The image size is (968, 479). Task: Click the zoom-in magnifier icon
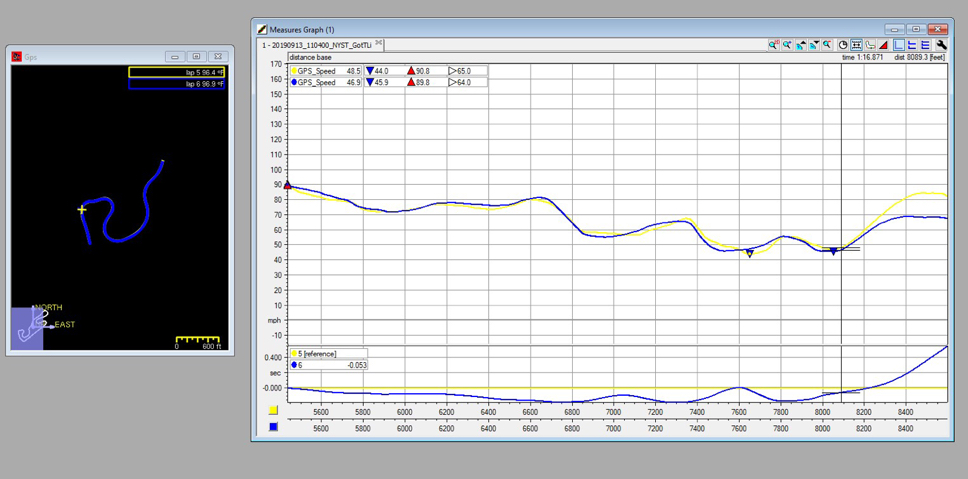point(787,45)
